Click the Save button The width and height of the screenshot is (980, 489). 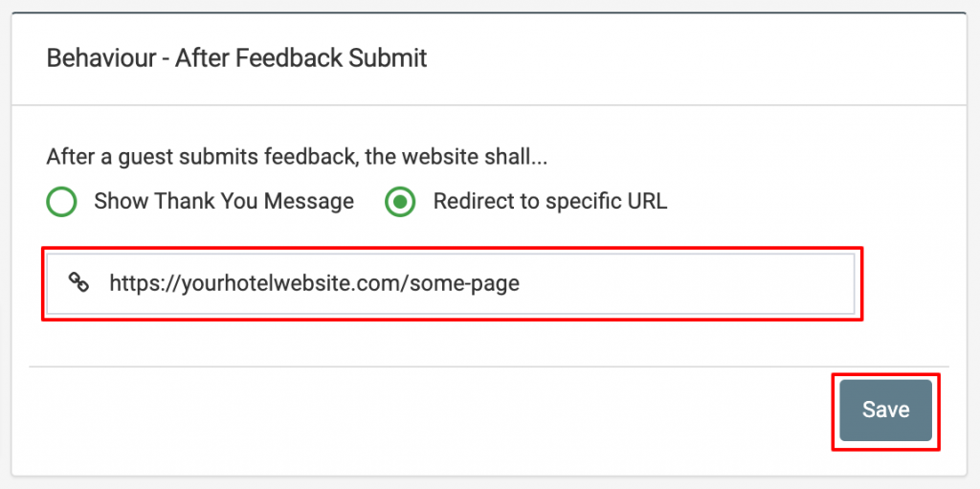pos(885,411)
